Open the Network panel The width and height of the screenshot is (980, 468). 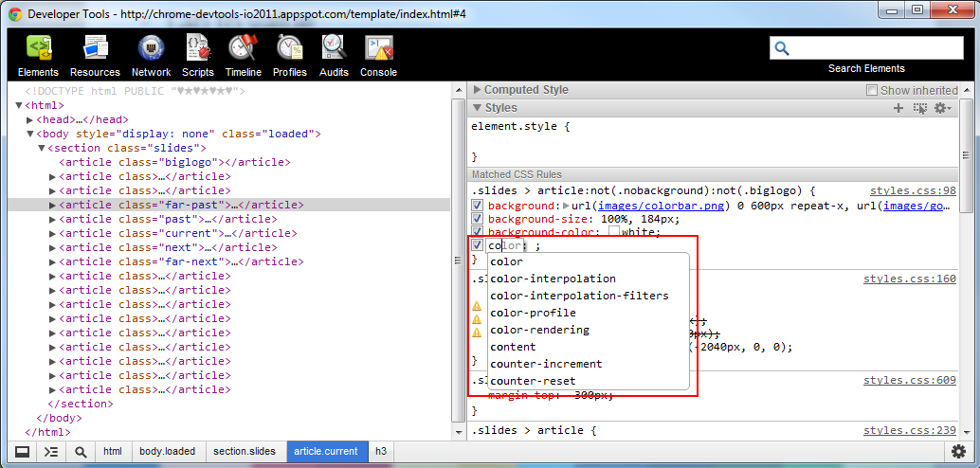[x=151, y=56]
